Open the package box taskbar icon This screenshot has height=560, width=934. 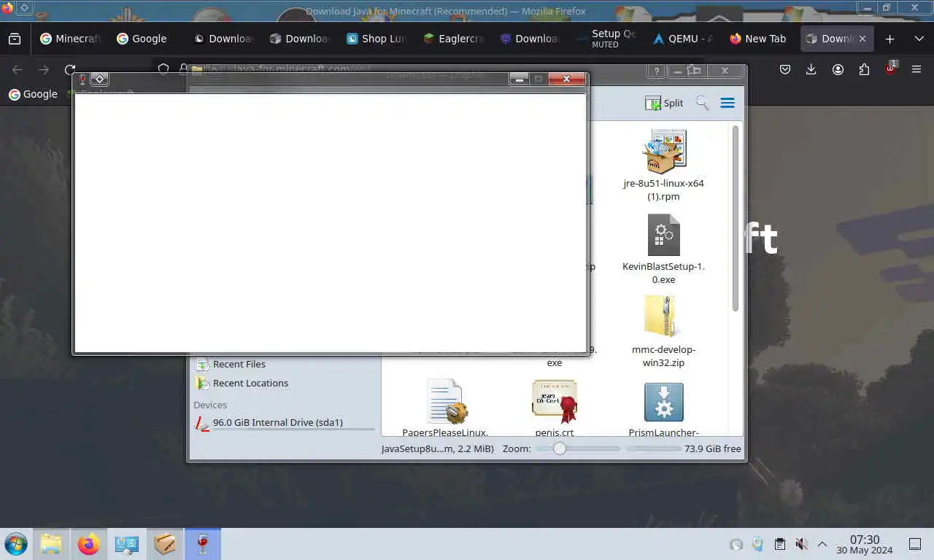click(164, 544)
